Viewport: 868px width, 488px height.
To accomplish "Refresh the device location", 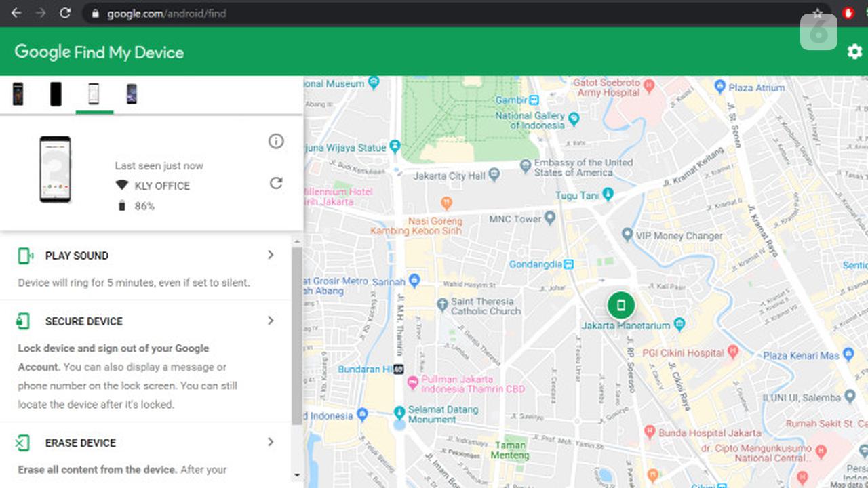I will [x=276, y=183].
